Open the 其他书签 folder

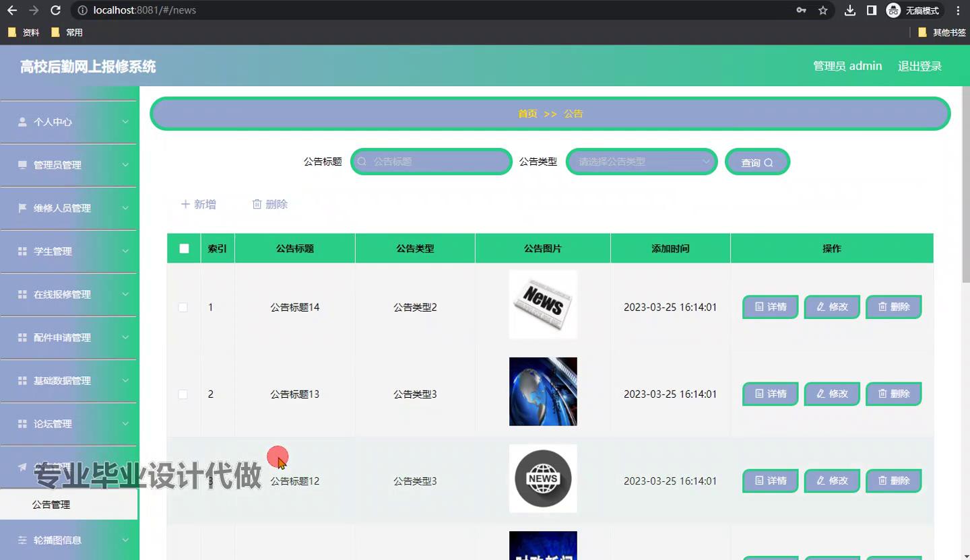point(942,32)
